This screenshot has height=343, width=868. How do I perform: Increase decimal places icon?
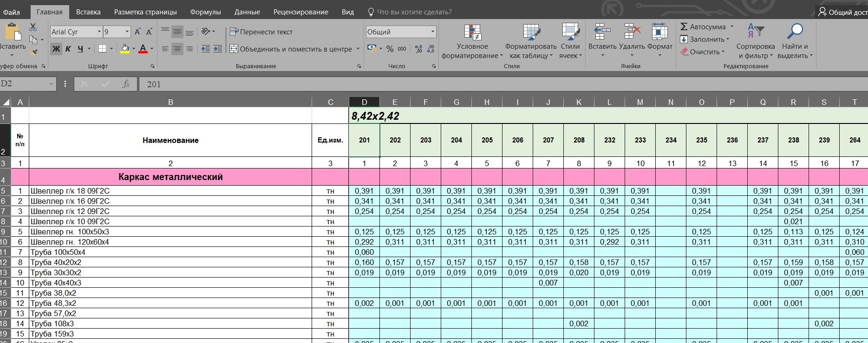pyautogui.click(x=418, y=49)
